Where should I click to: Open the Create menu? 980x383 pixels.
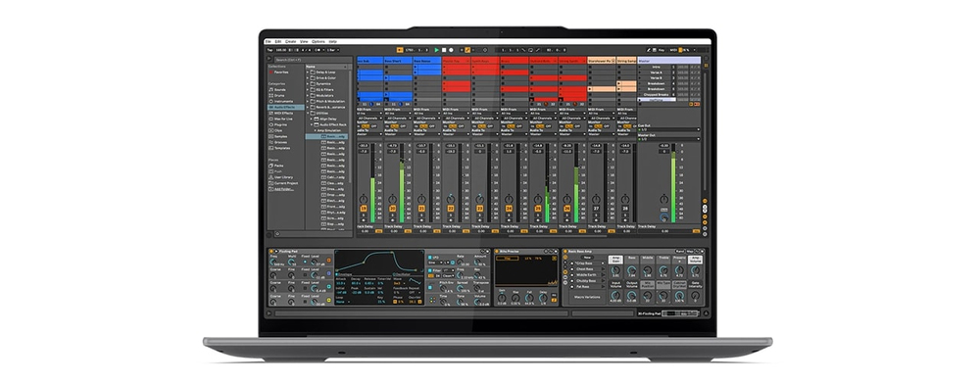291,41
